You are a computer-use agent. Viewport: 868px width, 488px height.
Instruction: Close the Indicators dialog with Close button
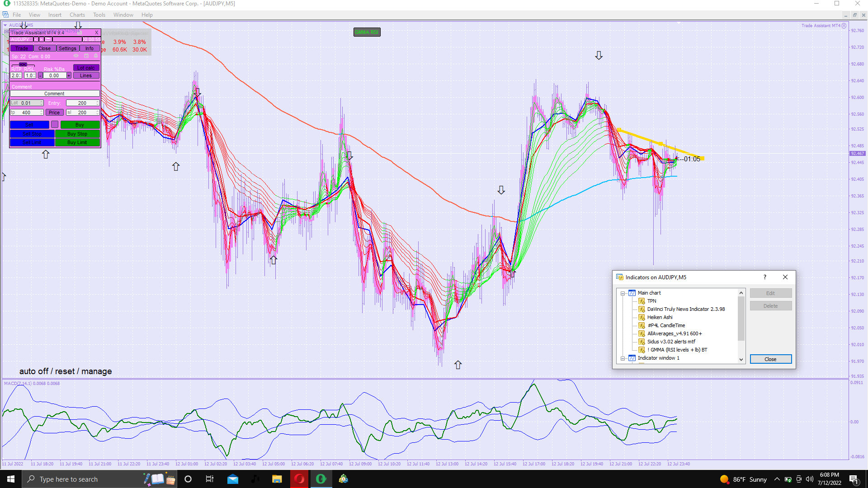[770, 359]
